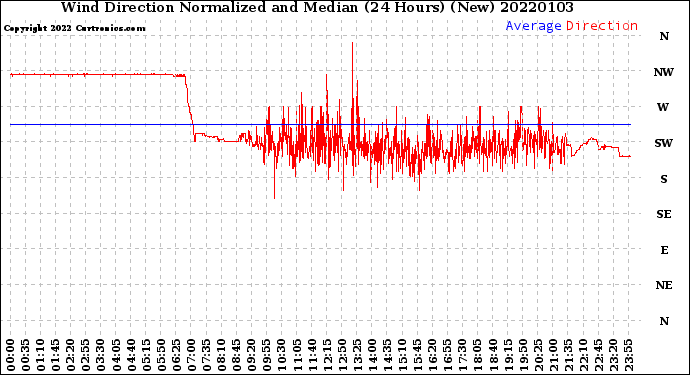Click the 13:25 time label
The width and height of the screenshot is (690, 375).
click(x=356, y=355)
